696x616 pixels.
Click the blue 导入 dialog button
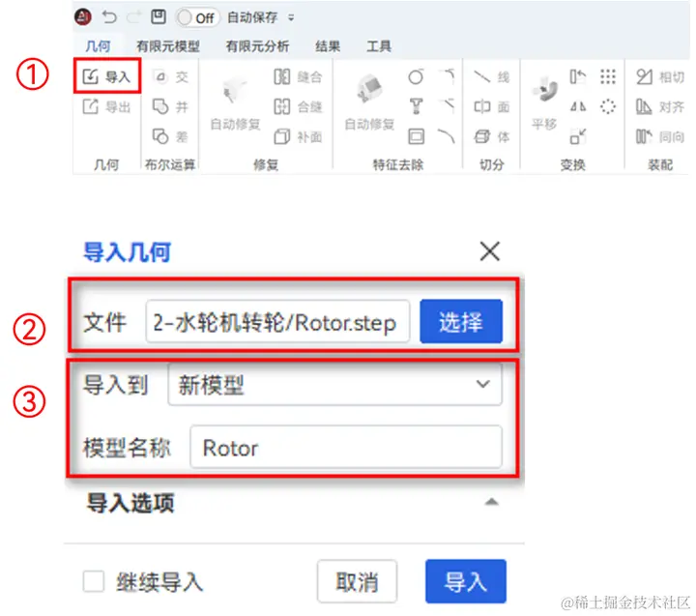point(466,581)
